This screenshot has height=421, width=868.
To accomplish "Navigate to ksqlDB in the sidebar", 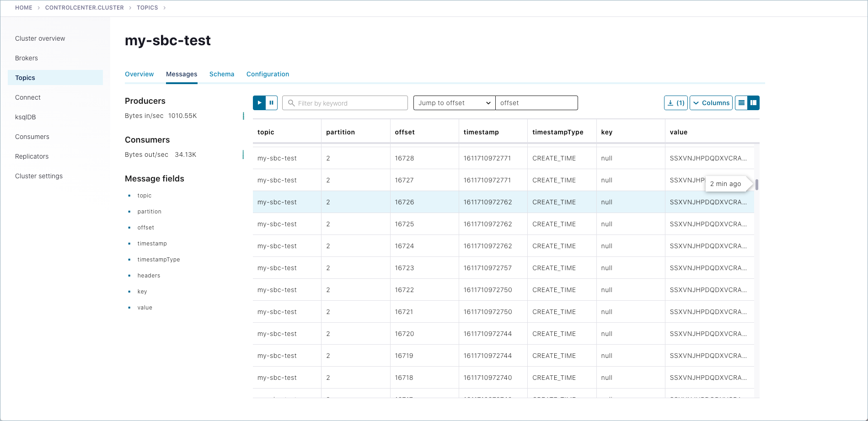I will click(x=26, y=117).
